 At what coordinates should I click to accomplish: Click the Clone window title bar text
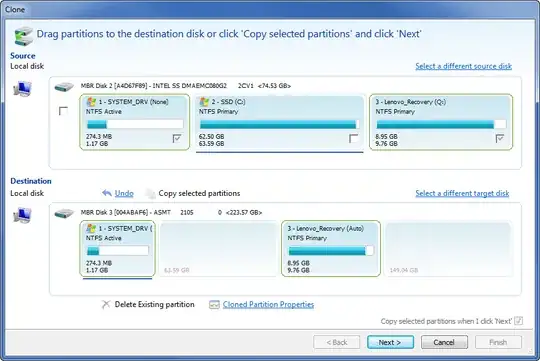point(15,10)
